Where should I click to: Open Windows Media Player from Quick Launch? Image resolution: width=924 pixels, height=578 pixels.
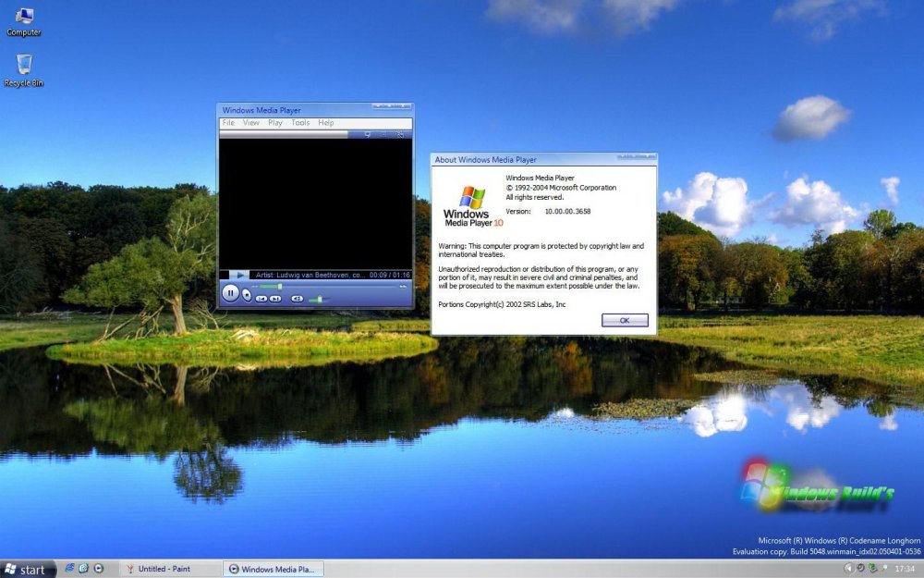click(99, 568)
